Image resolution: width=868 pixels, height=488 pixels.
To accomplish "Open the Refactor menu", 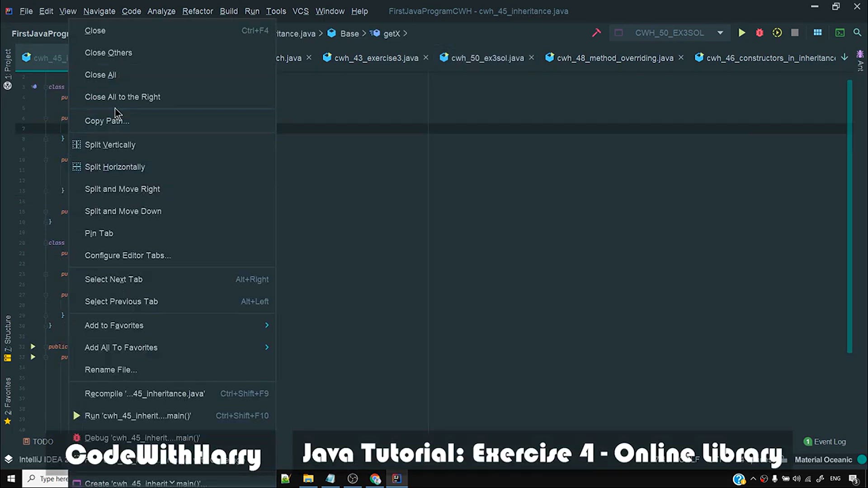I will 198,11.
